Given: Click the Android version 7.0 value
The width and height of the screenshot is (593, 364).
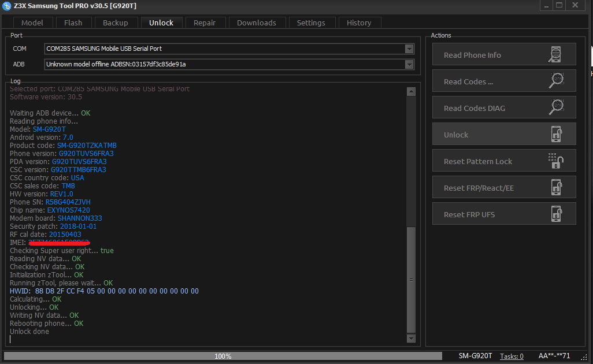Looking at the screenshot, I should coord(68,137).
